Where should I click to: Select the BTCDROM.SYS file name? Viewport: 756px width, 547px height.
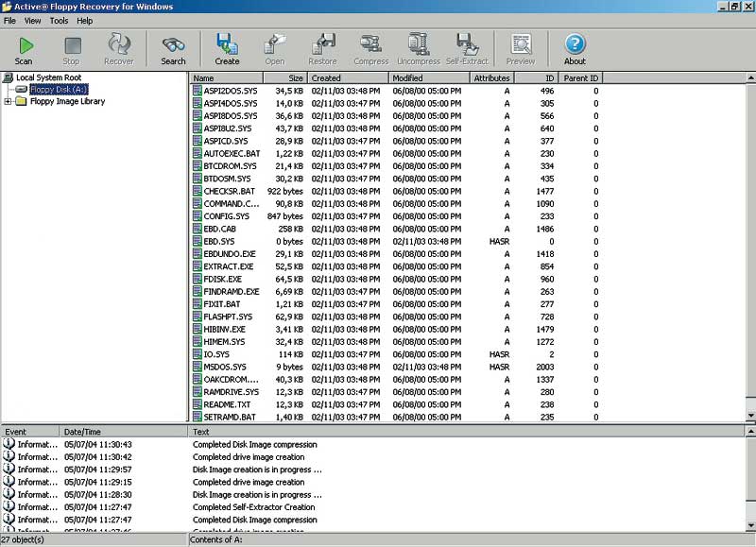tap(230, 166)
